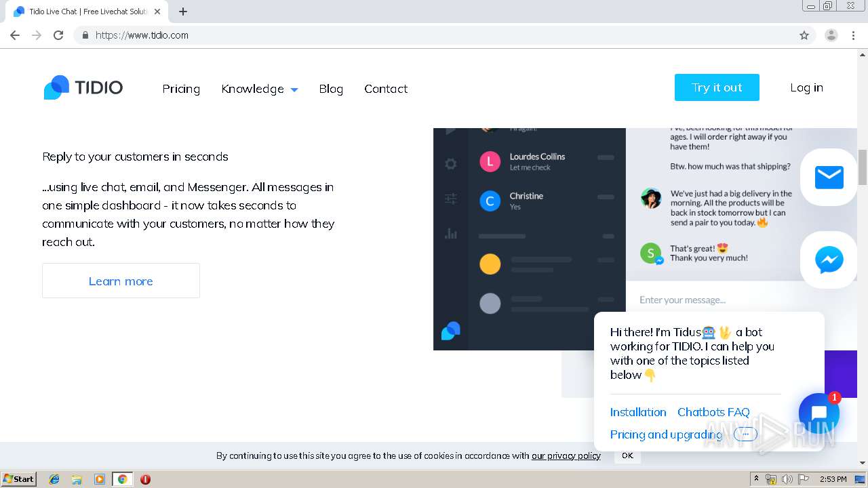
Task: Click the page vertical scrollbar thumb
Action: click(863, 167)
